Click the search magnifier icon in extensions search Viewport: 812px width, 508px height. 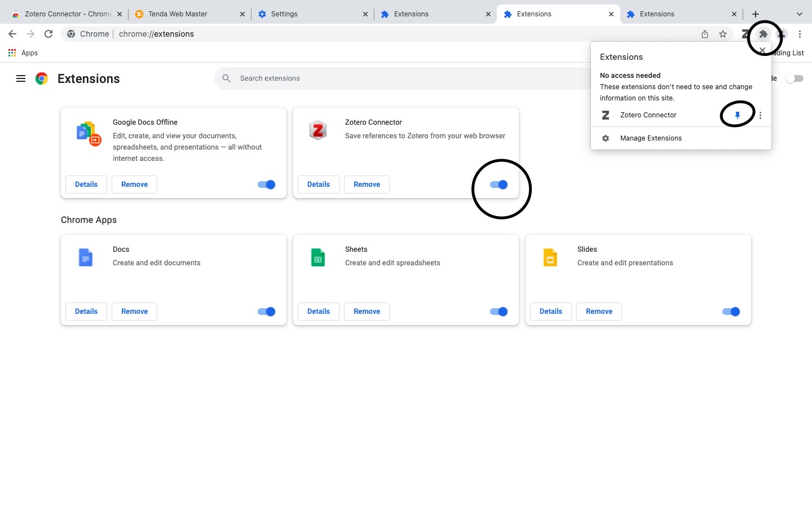tap(227, 78)
